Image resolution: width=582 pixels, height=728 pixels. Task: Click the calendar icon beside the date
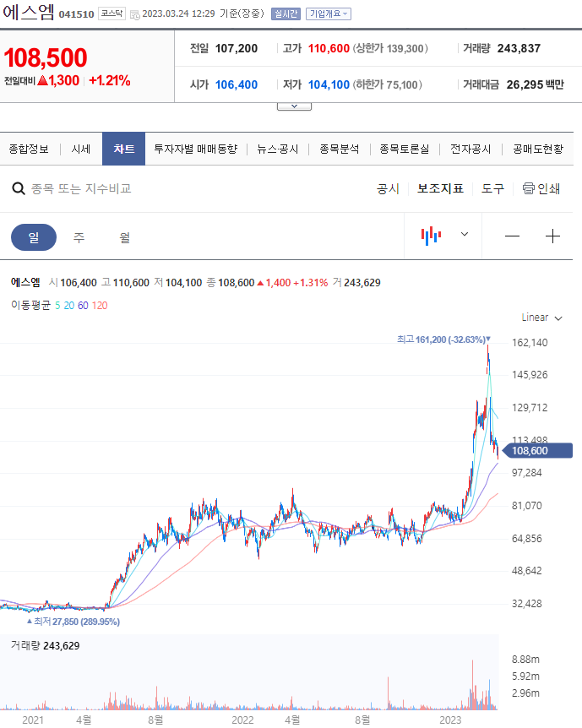[134, 15]
